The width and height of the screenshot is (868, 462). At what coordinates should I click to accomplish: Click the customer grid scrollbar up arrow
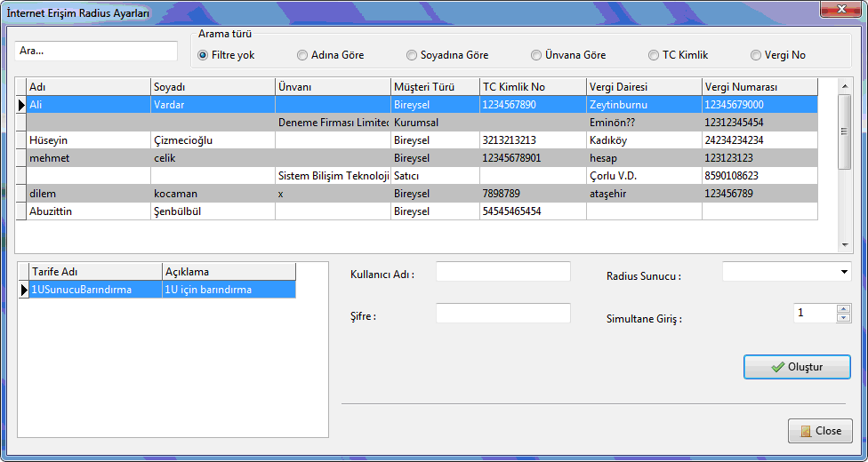pos(845,86)
